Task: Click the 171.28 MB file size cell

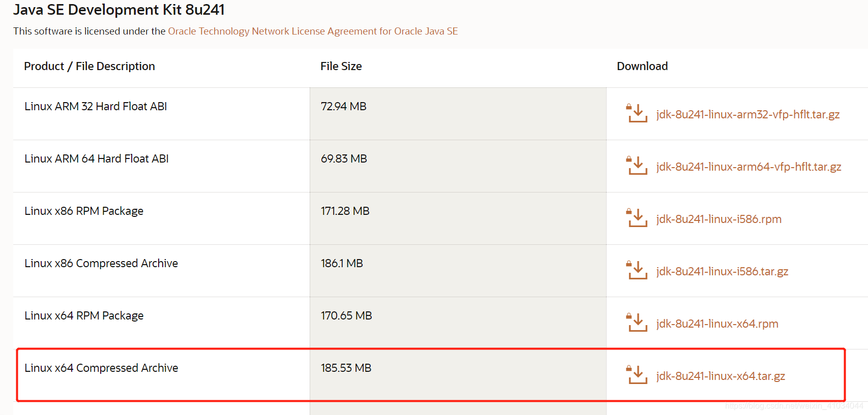Action: tap(458, 218)
